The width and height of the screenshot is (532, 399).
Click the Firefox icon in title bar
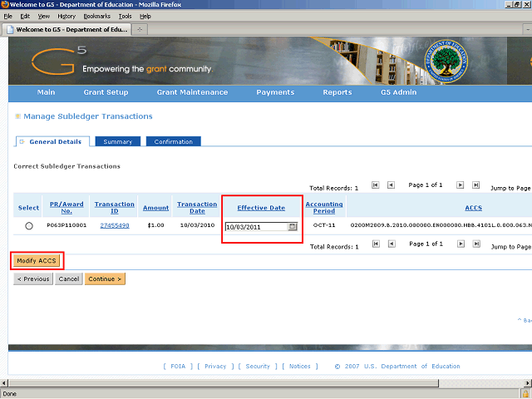(5, 4)
